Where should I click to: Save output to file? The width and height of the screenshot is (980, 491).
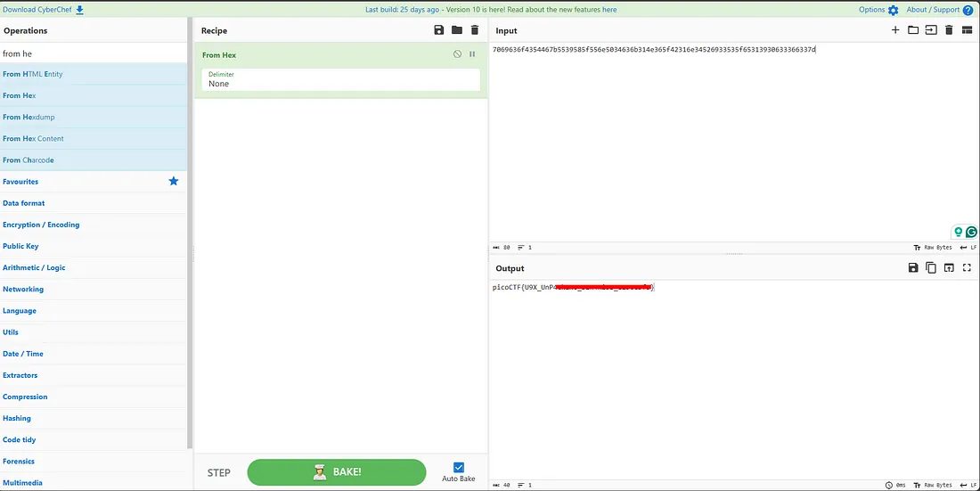(913, 267)
